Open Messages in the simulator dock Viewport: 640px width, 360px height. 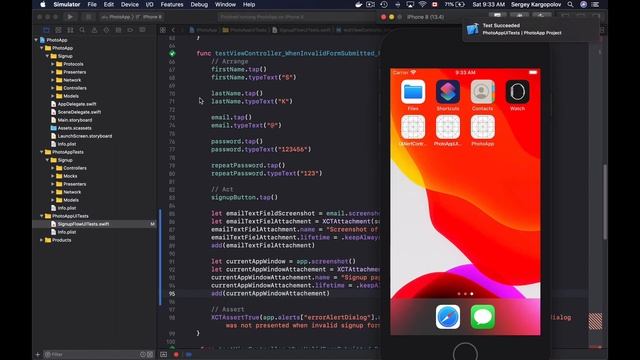483,317
